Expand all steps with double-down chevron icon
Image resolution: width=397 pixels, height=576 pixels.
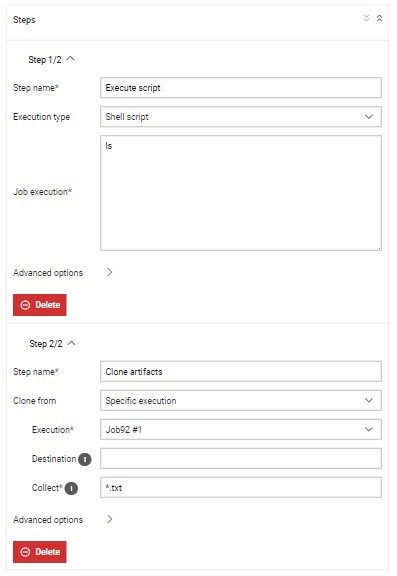pyautogui.click(x=366, y=18)
